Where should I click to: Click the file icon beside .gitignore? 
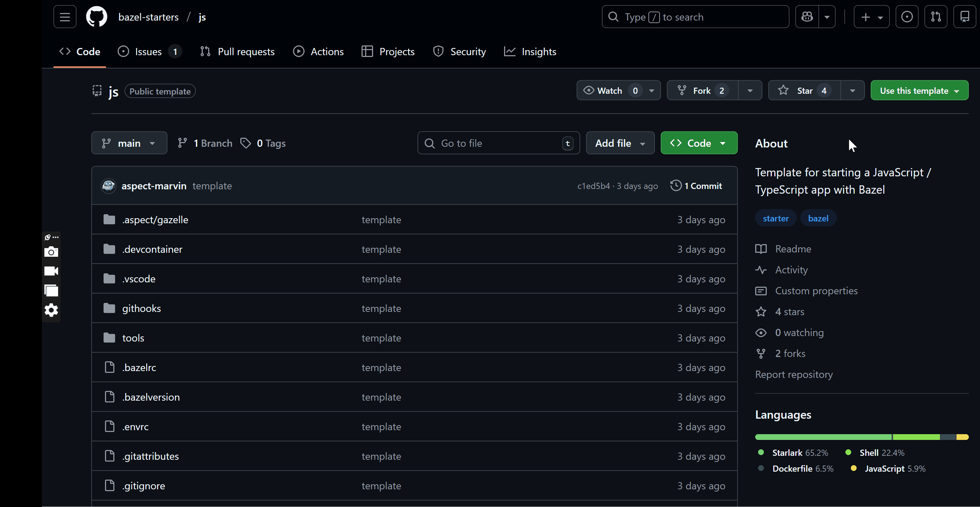[110, 485]
